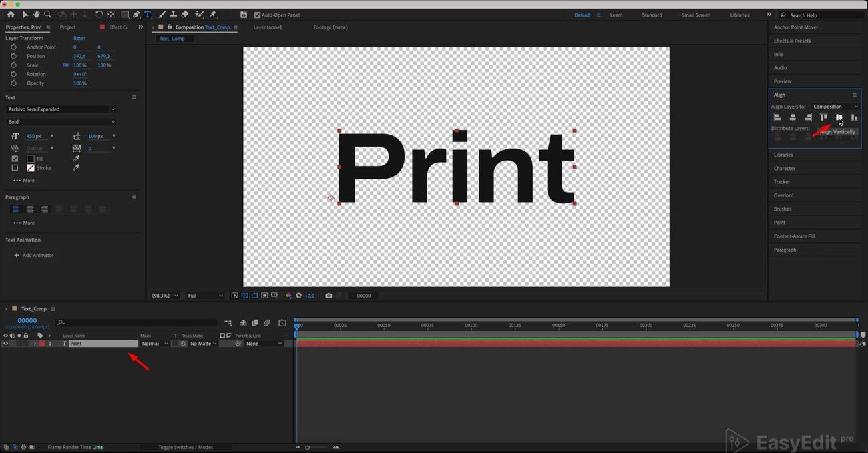The width and height of the screenshot is (868, 453).
Task: Choose the Zoom magnifier tool
Action: [x=47, y=15]
